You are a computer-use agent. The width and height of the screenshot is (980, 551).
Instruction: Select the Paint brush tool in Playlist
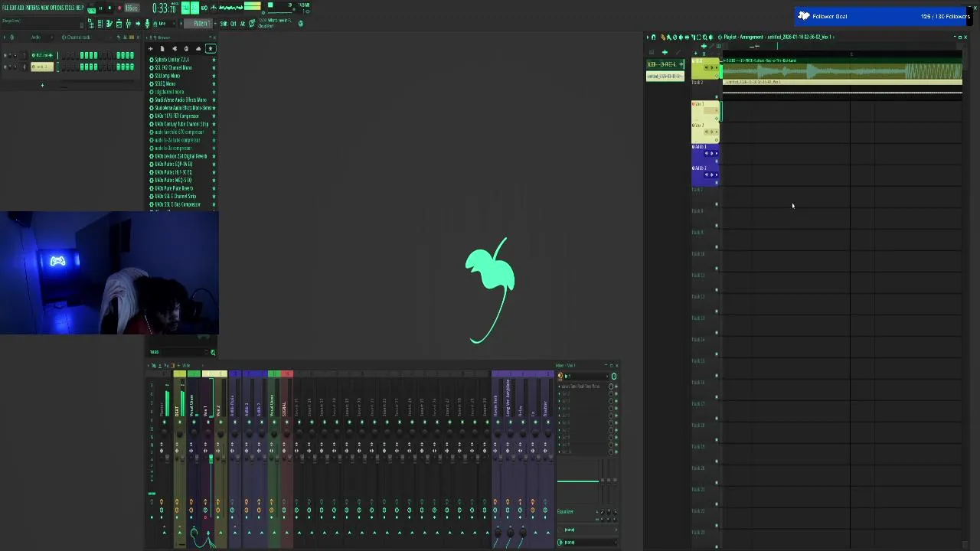pos(669,37)
